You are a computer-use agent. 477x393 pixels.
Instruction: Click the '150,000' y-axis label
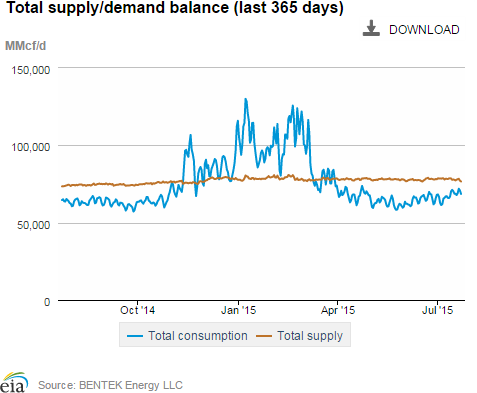point(31,70)
